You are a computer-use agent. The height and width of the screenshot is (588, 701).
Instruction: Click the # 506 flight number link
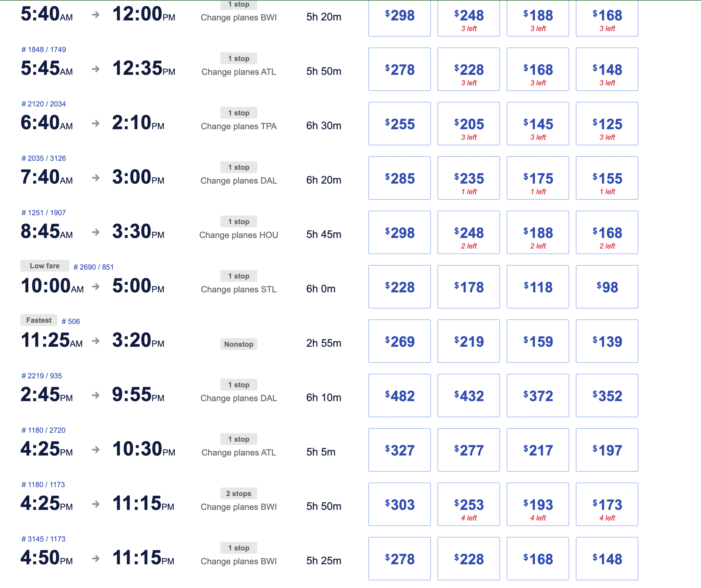[71, 322]
